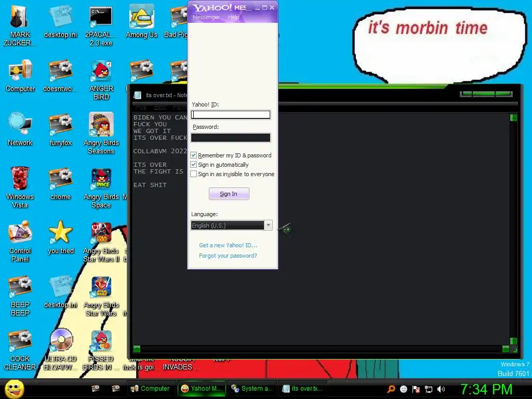Open the MARK ZUCKER desktop icon
This screenshot has width=532, height=399.
[20, 25]
